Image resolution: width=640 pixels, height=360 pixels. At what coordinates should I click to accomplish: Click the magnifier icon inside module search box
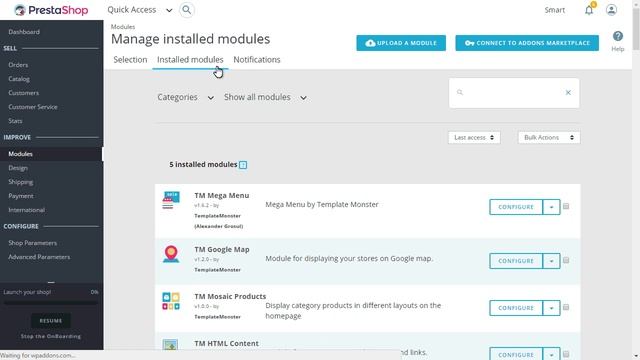[x=460, y=93]
